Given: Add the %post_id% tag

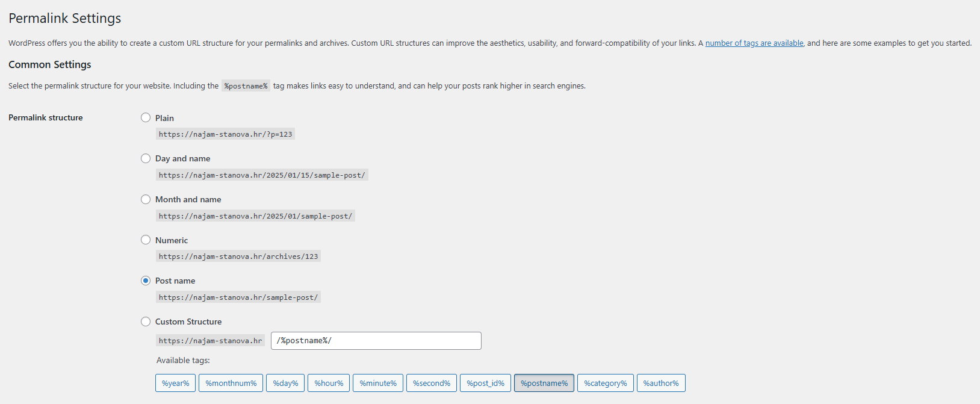Looking at the screenshot, I should [485, 383].
